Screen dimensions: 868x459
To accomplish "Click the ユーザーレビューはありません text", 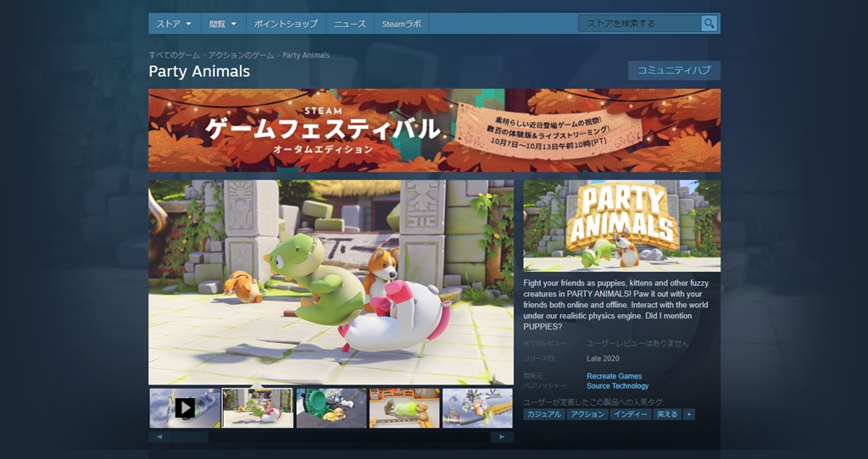I will 637,344.
